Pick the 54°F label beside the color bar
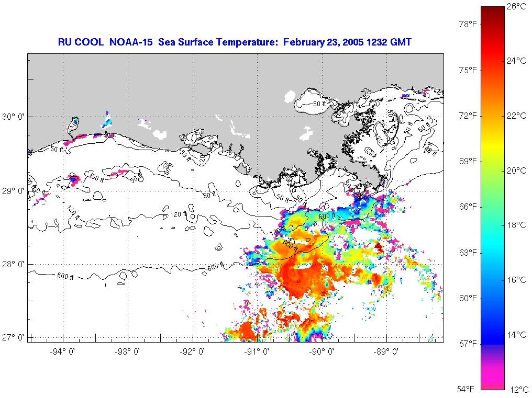The width and height of the screenshot is (532, 398). point(465,389)
